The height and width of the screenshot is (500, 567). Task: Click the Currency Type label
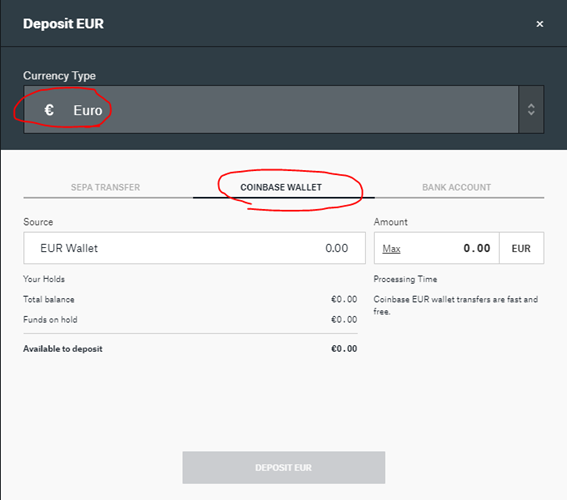point(59,76)
